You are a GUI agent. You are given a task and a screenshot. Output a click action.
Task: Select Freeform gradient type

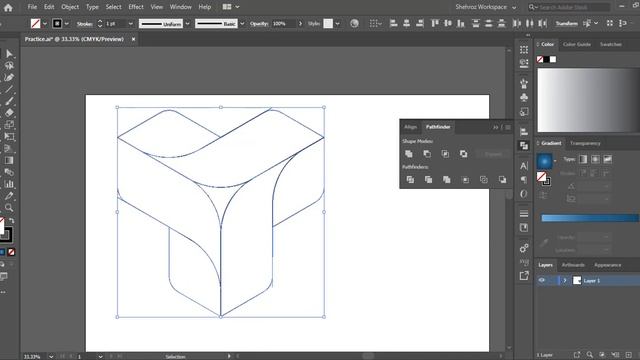tap(607, 159)
